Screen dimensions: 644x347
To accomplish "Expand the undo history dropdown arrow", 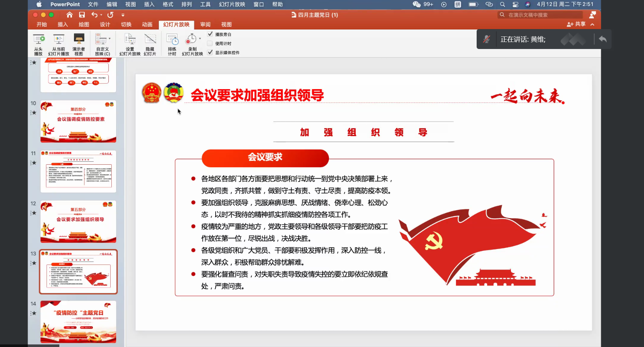I will point(101,15).
